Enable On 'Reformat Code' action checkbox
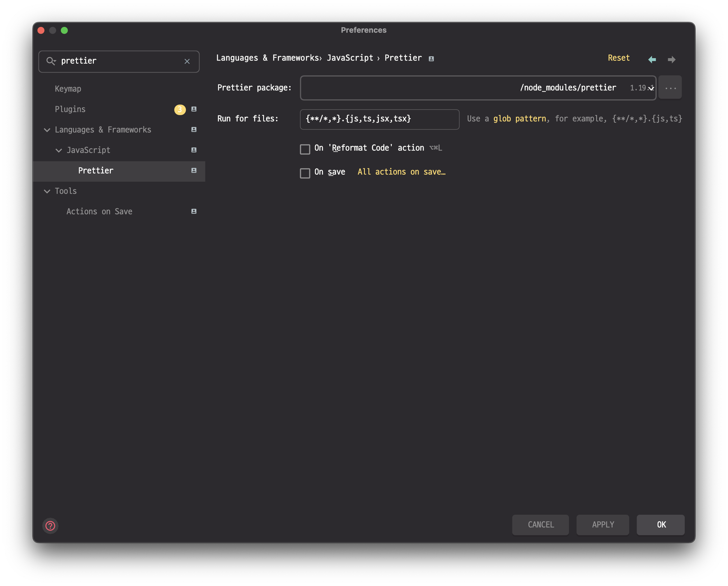 click(305, 149)
